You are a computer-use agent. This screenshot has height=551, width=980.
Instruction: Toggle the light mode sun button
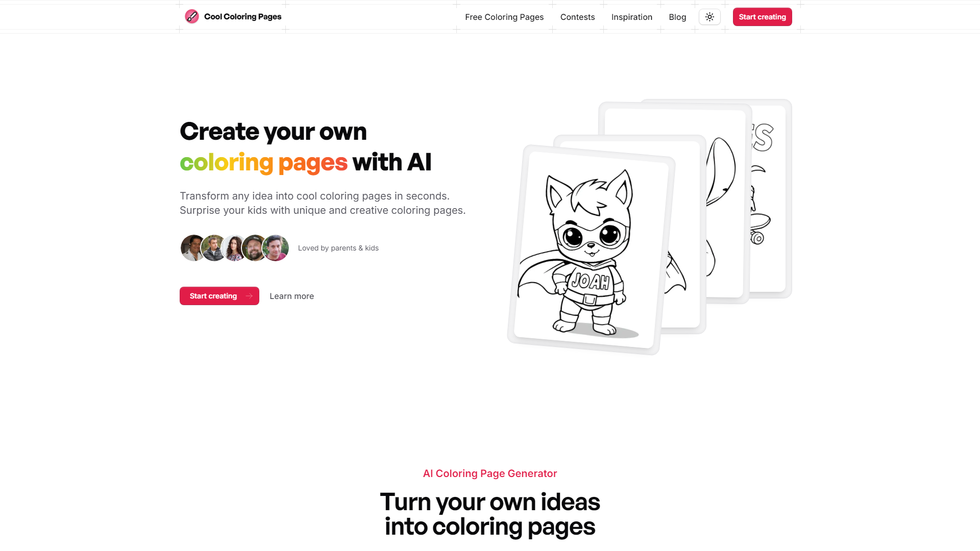pos(709,16)
